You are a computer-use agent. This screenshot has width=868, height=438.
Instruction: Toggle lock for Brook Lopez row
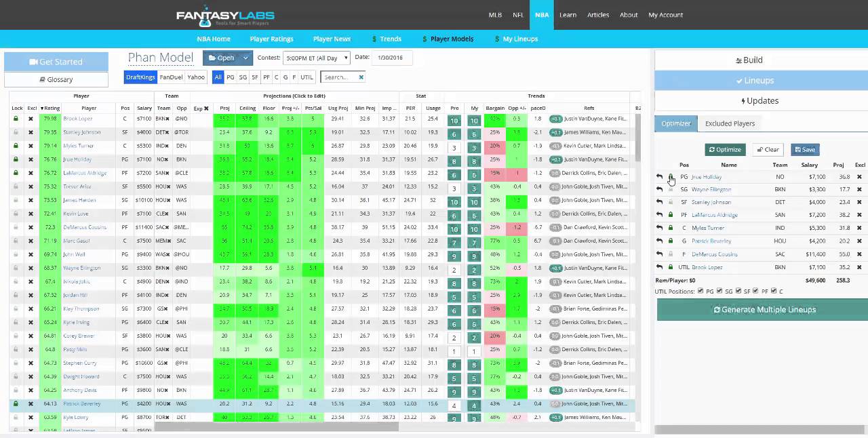click(x=16, y=119)
